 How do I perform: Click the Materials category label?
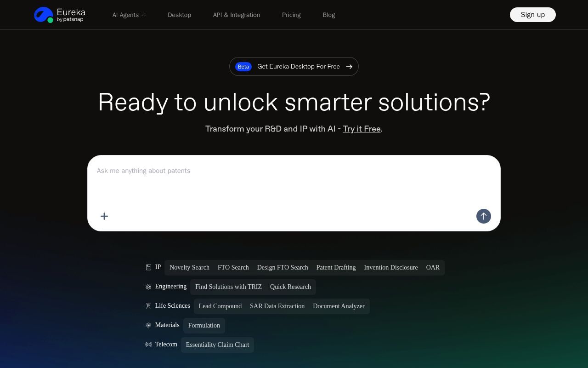pyautogui.click(x=167, y=325)
